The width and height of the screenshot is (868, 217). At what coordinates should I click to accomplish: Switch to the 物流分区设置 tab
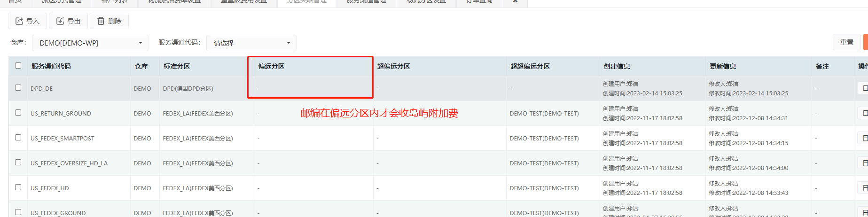(x=426, y=2)
